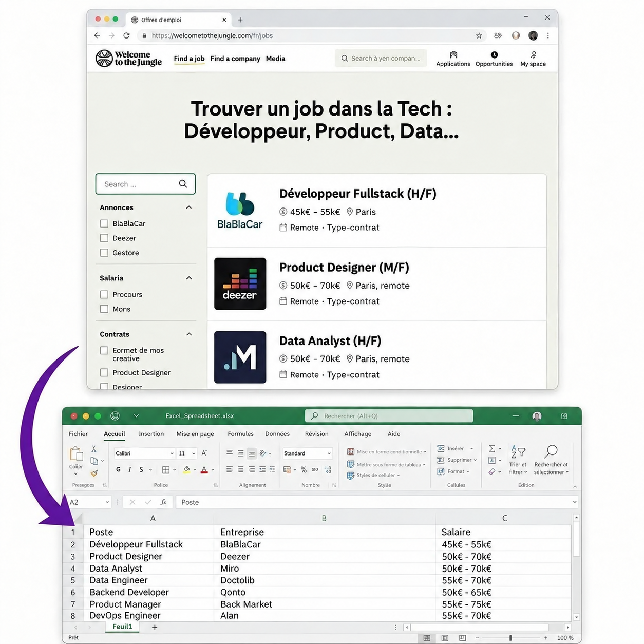The image size is (644, 644).
Task: Open Applications in the site header
Action: [x=453, y=59]
